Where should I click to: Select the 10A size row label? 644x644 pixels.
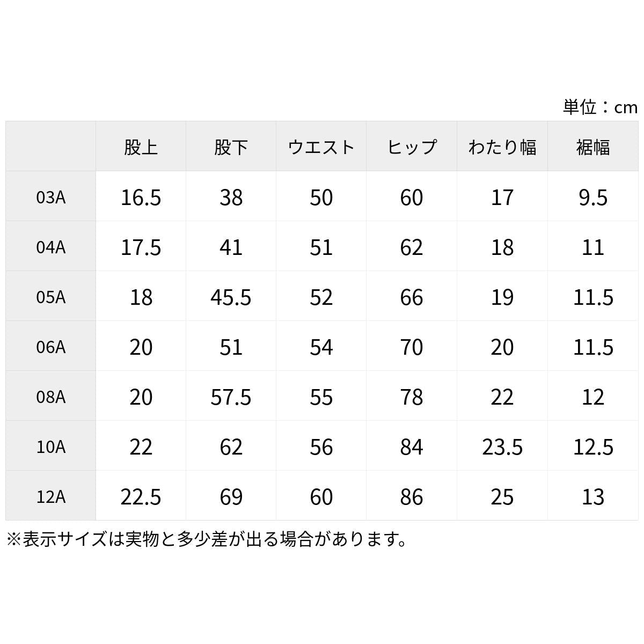[x=51, y=447]
